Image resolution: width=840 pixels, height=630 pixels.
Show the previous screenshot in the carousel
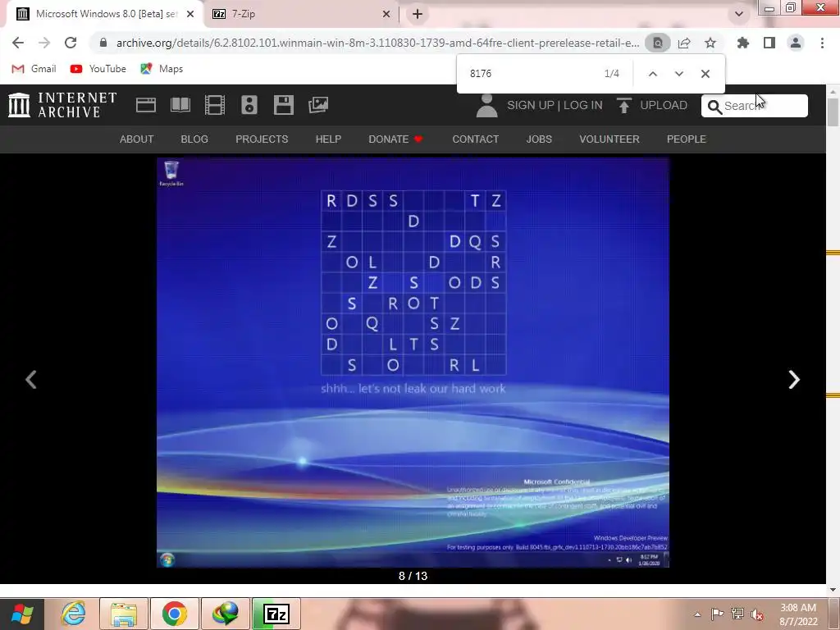31,380
